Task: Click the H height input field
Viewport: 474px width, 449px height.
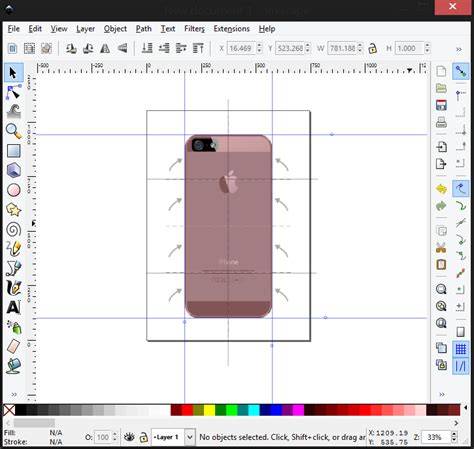Action: point(409,49)
